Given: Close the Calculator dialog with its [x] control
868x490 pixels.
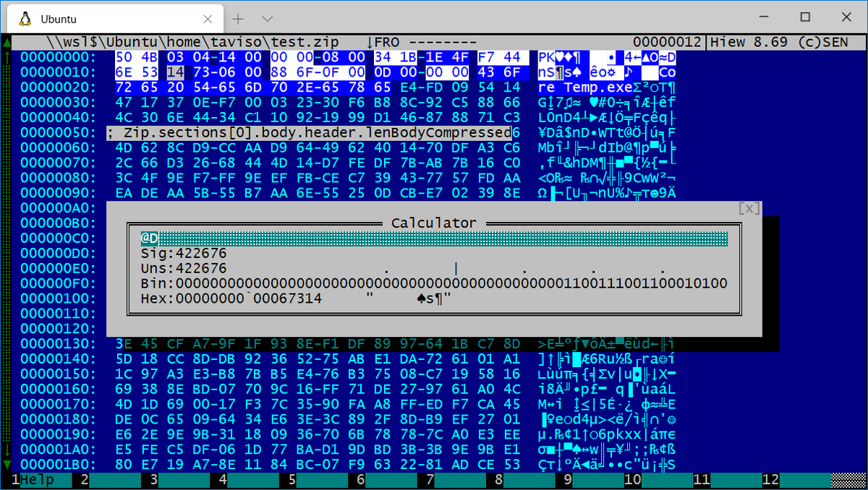Looking at the screenshot, I should pyautogui.click(x=749, y=208).
